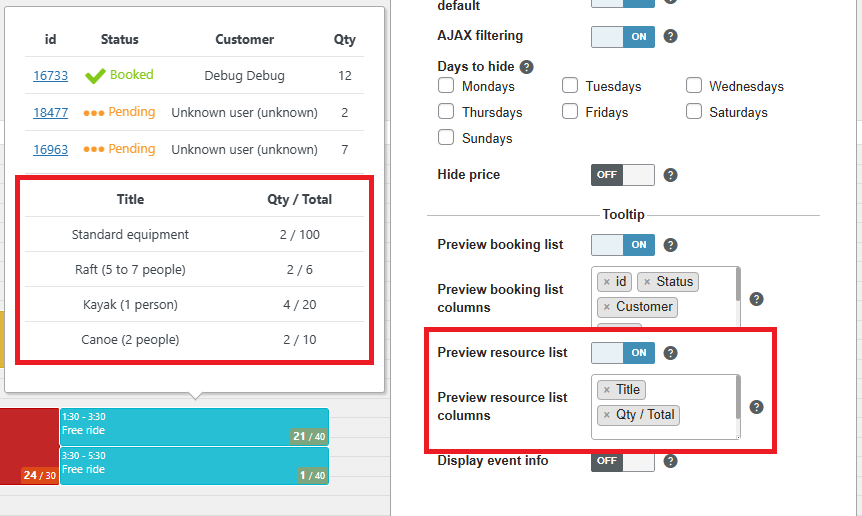862x516 pixels.
Task: Check the Saturdays checkbox
Action: click(x=694, y=112)
